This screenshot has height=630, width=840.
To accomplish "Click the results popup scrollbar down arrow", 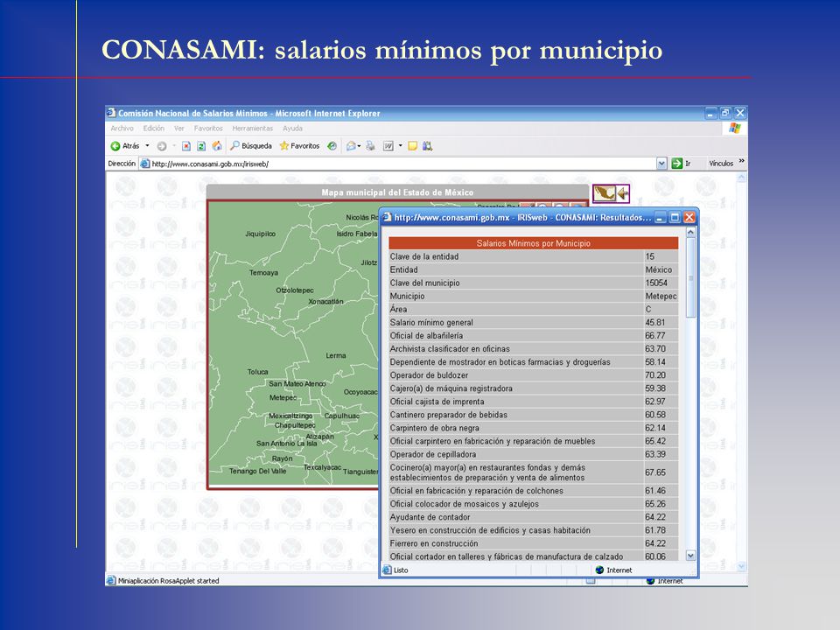I will [690, 556].
